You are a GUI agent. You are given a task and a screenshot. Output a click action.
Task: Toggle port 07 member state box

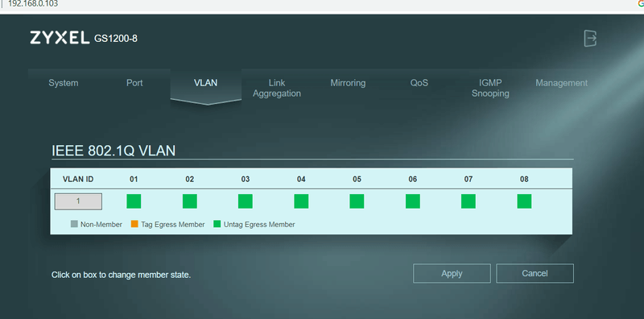coord(469,201)
